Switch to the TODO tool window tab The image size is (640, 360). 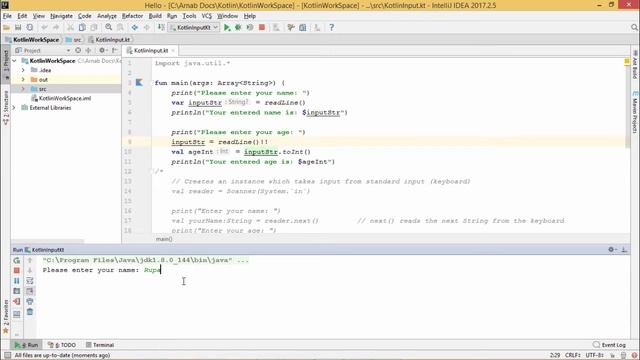coord(62,345)
